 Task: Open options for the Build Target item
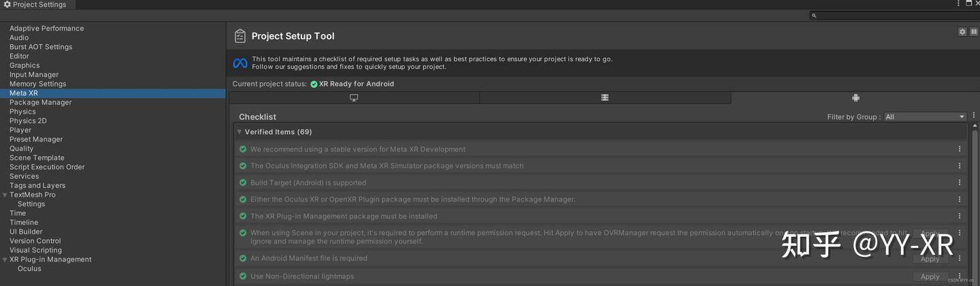tap(960, 182)
